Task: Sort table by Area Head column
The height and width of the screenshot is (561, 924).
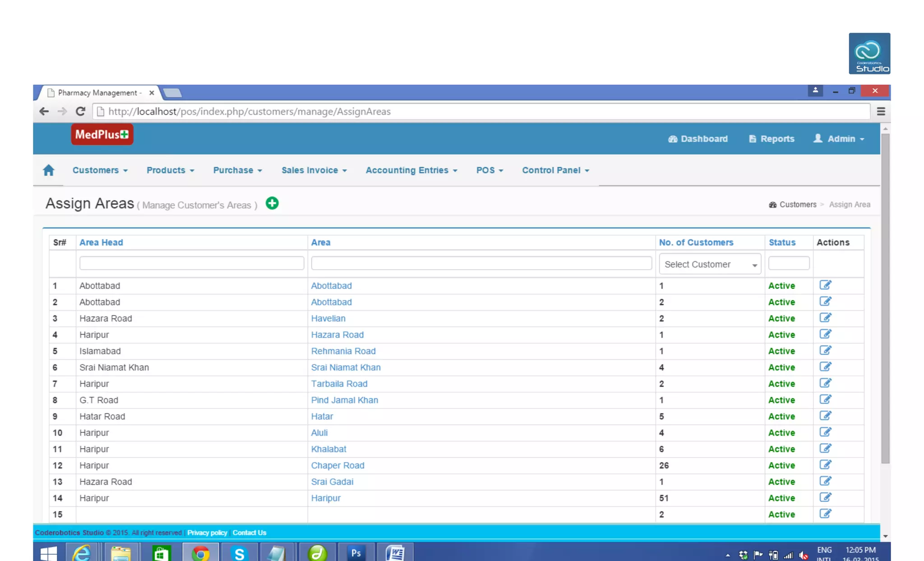Action: tap(101, 242)
